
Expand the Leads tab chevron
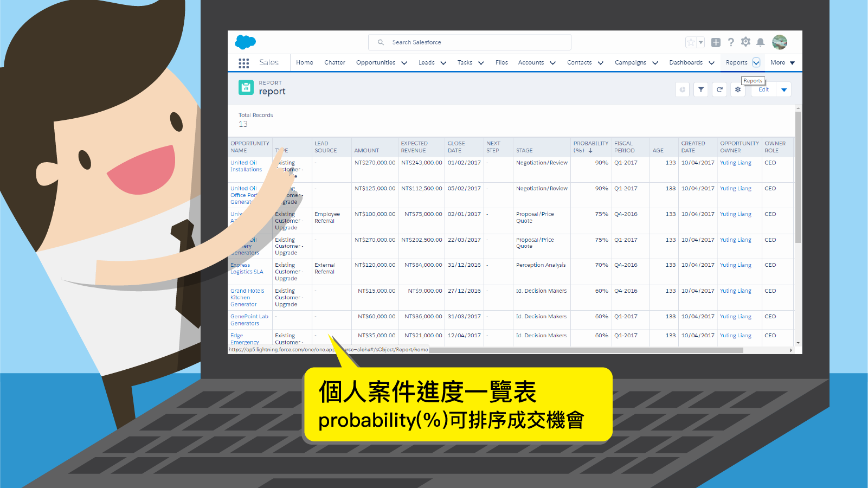tap(443, 63)
